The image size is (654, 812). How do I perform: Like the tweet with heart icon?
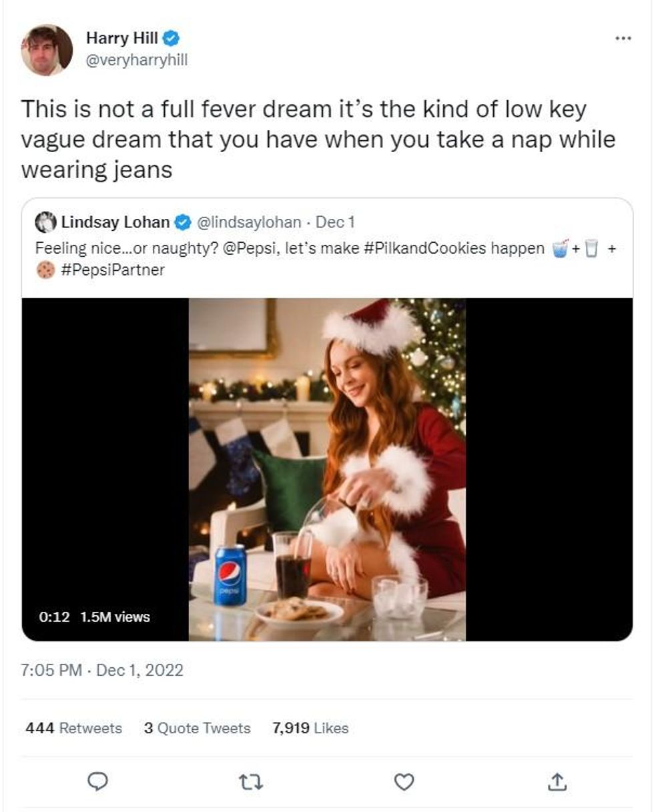coord(404,781)
